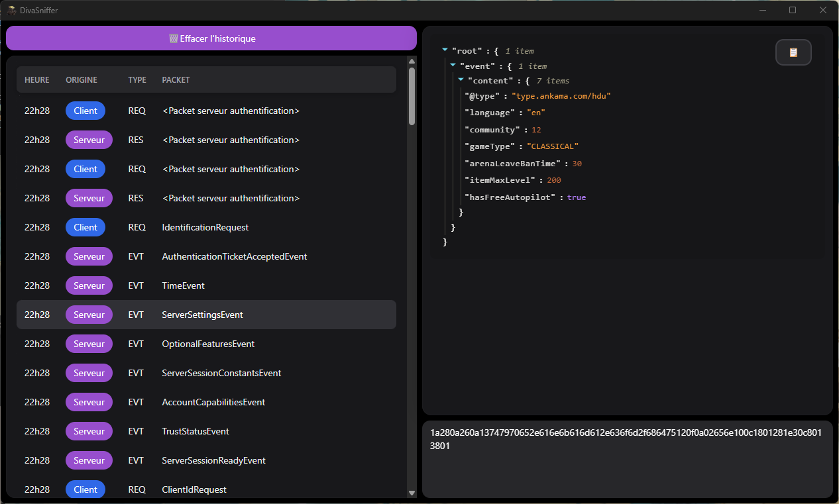839x504 pixels.
Task: Select the ServerSettingsEvent packet row
Action: 206,315
